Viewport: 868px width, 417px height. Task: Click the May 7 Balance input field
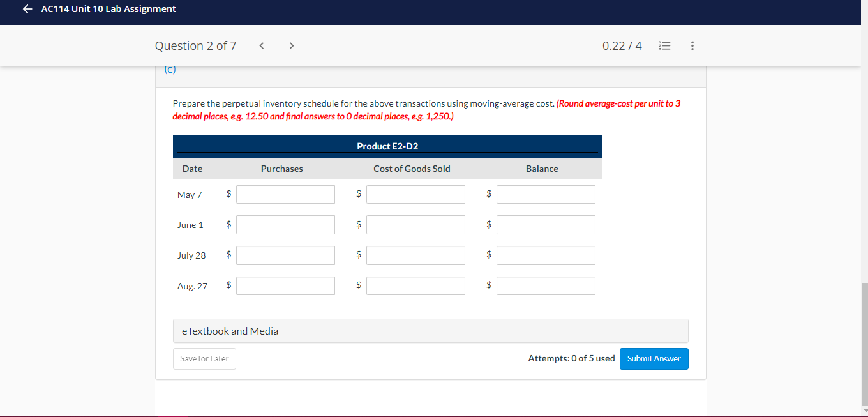[546, 194]
